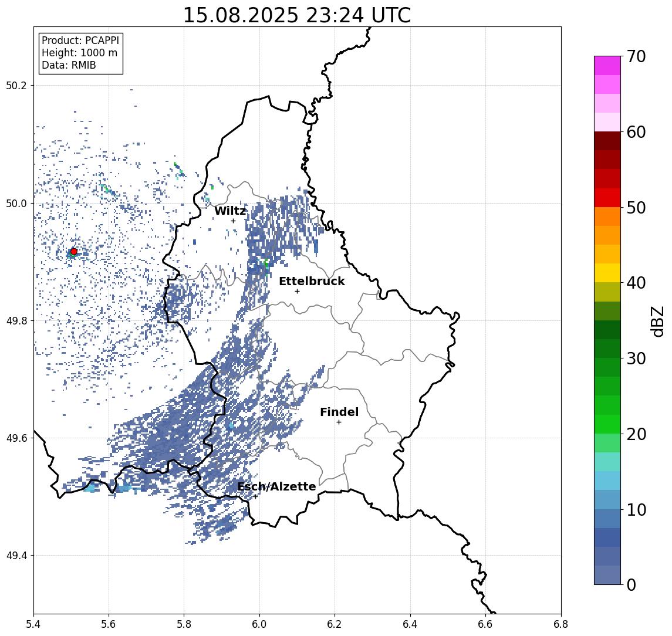Click the 50 value on the colorbar
The height and width of the screenshot is (636, 672).
636,208
